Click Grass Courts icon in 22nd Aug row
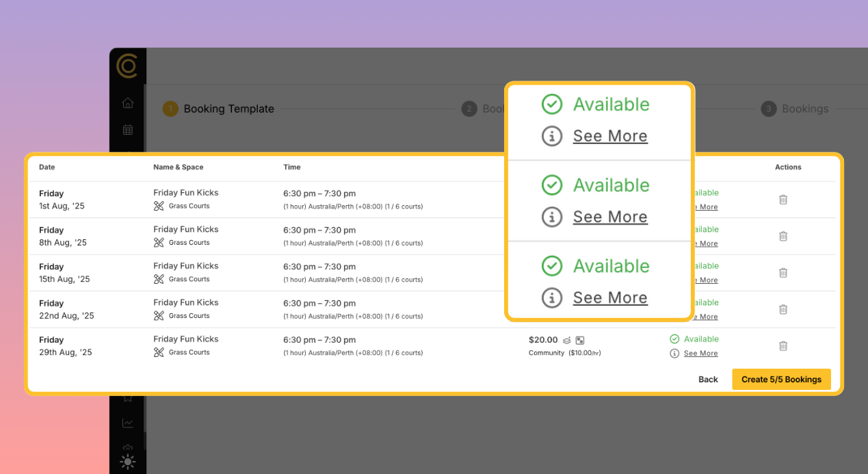Screen dimensions: 868x474 click(x=159, y=316)
